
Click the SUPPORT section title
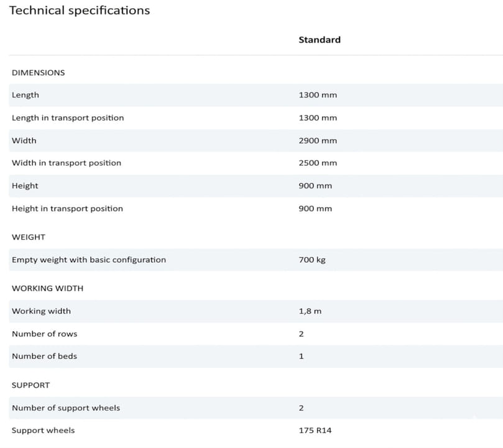pos(30,385)
